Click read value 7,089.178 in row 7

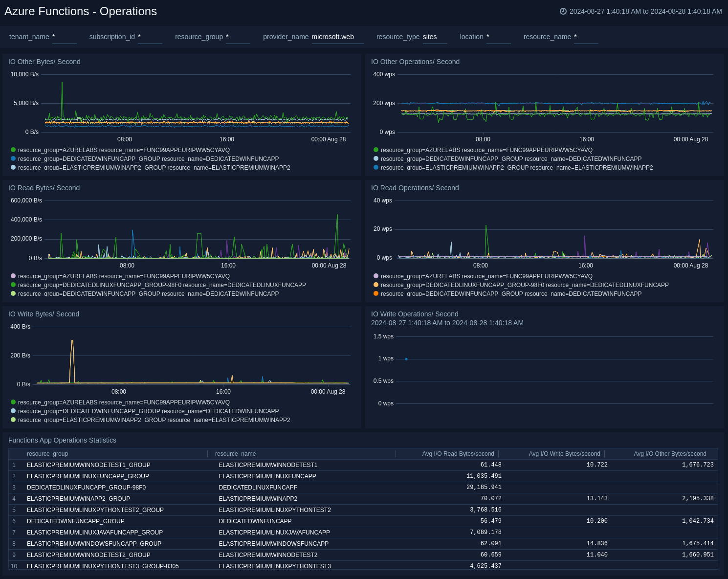[x=485, y=533]
